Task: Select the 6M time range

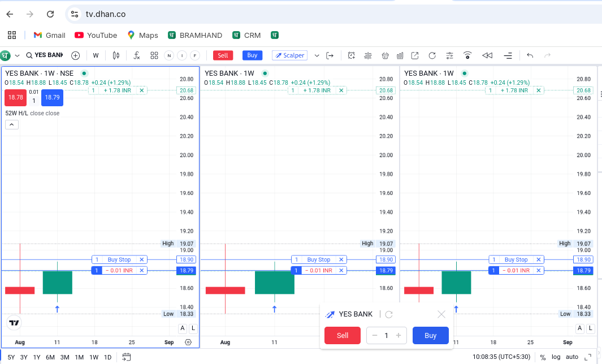Action: [x=50, y=357]
